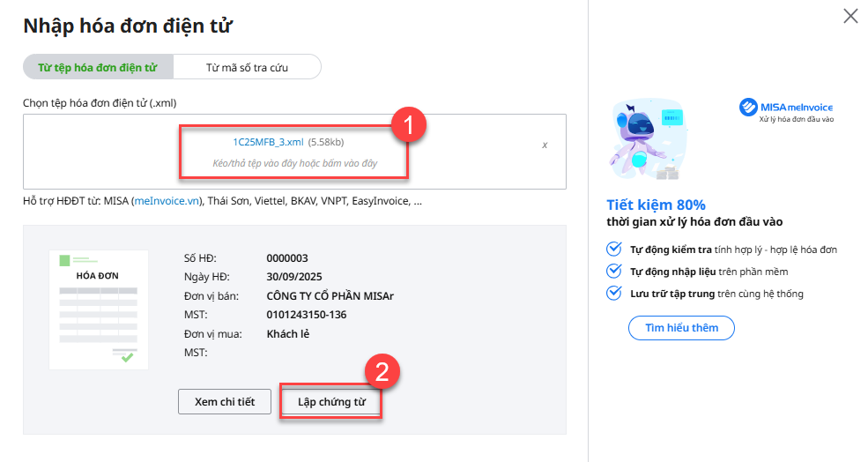Remove the selected 1C25MFB_3.xml file

(x=545, y=145)
